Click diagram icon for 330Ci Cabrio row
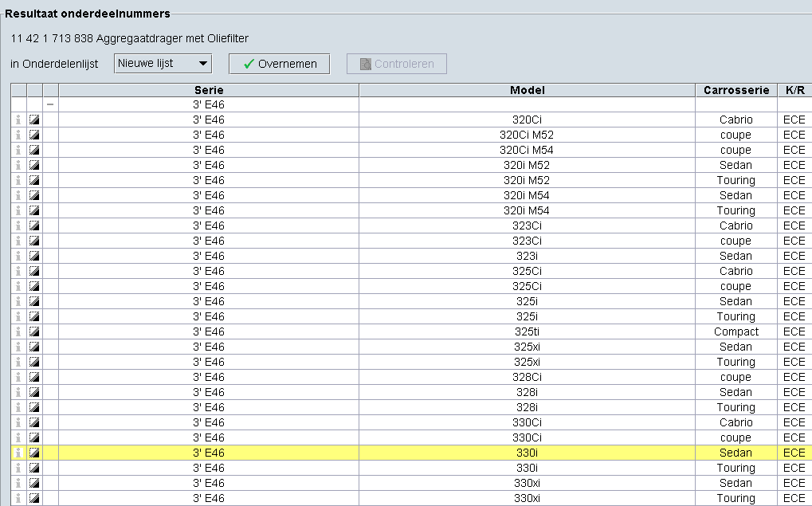The width and height of the screenshot is (812, 506). point(34,422)
